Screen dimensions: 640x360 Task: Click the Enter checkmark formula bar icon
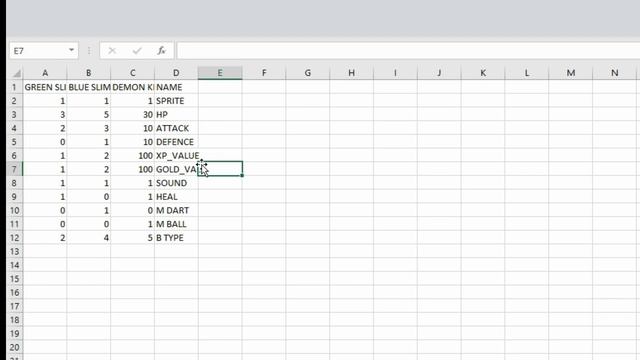pos(137,51)
